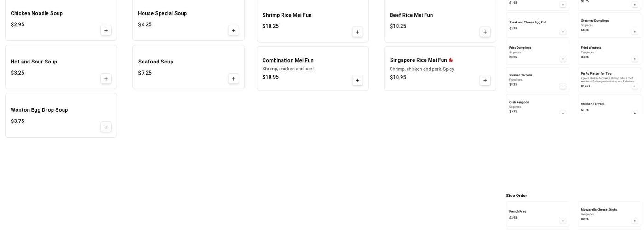Screen dimensions: 644x230
Task: Add Pu Pu Platter for Two
Action: click(x=635, y=86)
